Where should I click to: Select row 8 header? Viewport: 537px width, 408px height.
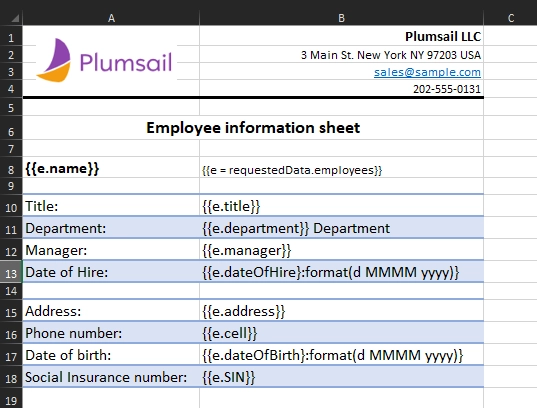click(11, 169)
